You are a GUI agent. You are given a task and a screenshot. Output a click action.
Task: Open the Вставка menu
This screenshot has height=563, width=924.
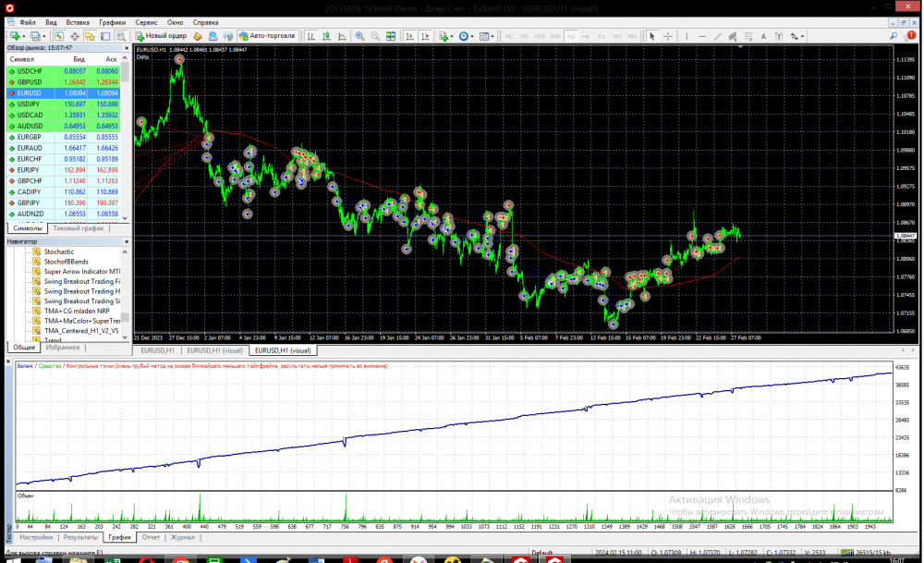coord(78,22)
